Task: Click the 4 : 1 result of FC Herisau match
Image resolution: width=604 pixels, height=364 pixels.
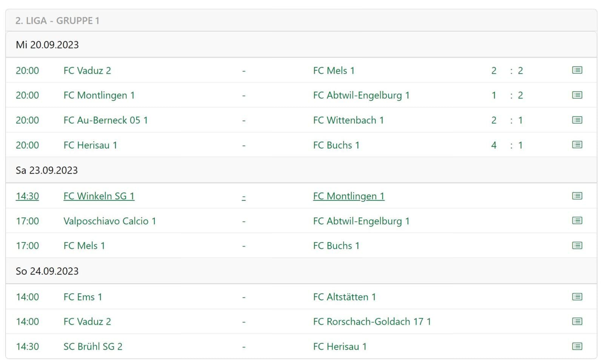Action: coord(507,145)
